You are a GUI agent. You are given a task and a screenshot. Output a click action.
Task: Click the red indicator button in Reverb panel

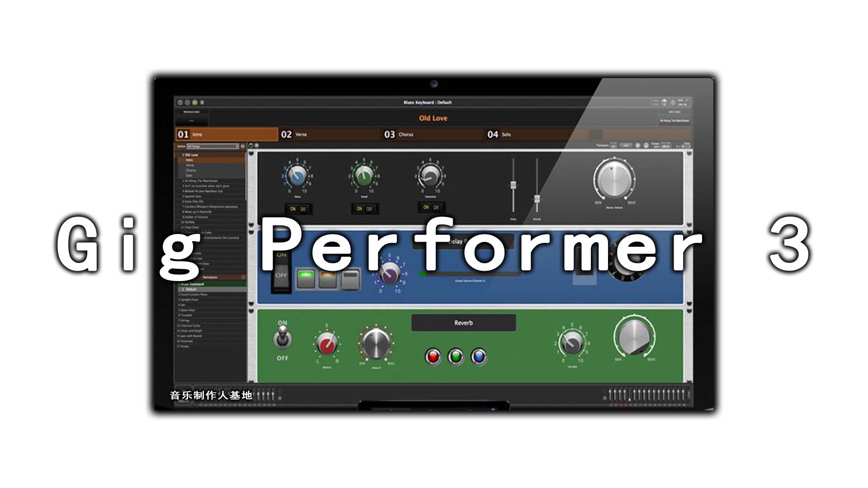click(433, 356)
